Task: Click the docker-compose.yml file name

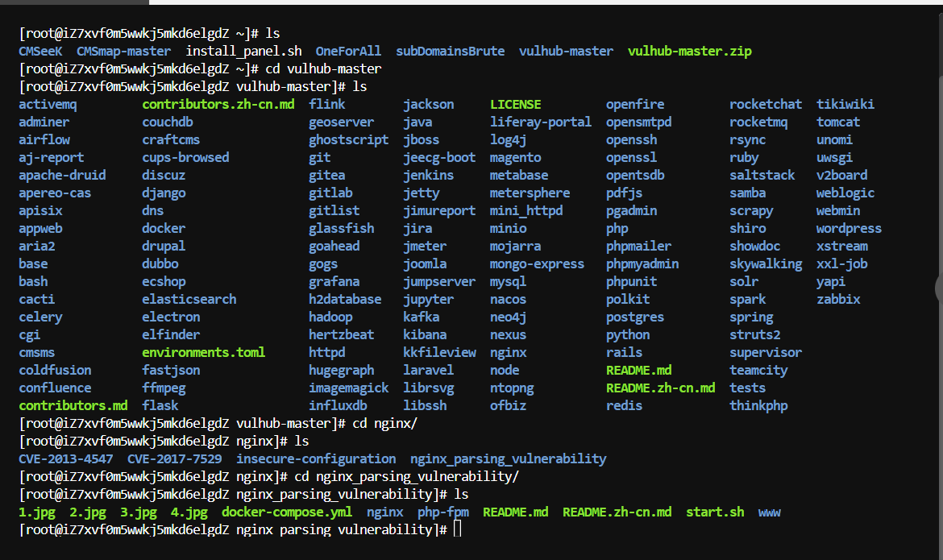Action: [287, 512]
